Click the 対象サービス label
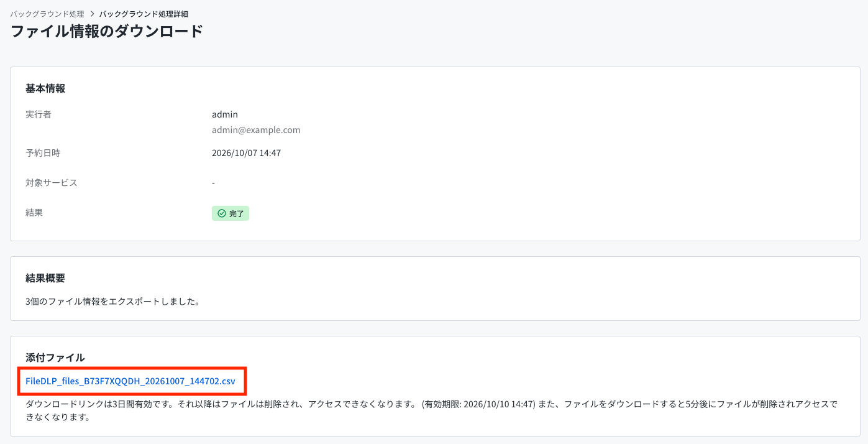The height and width of the screenshot is (444, 868). click(52, 183)
